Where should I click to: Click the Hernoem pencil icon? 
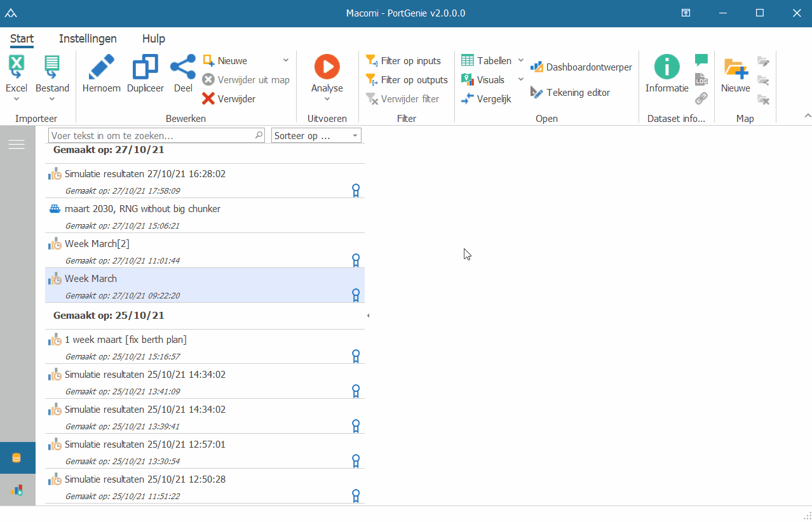point(101,67)
